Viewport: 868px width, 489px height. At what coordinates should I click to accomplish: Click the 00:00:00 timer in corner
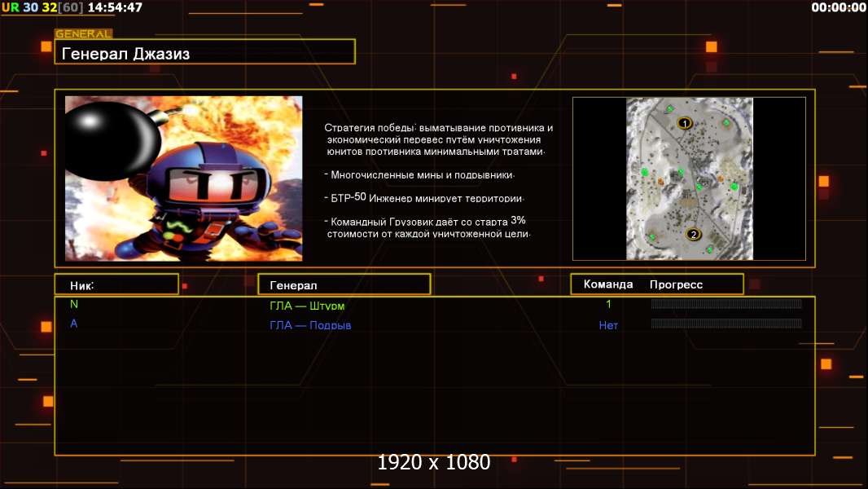coord(838,7)
